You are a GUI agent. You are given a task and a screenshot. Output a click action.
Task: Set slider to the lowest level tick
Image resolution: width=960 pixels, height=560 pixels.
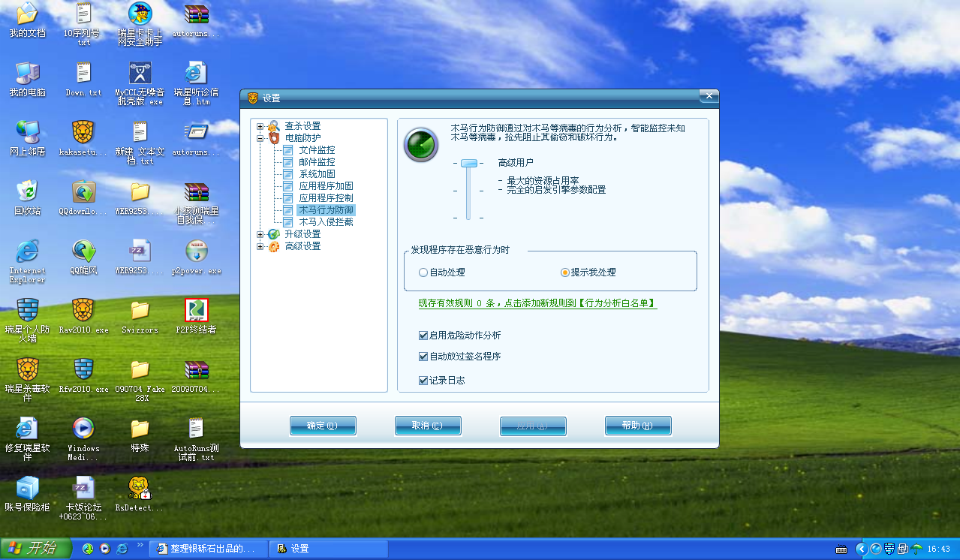click(469, 218)
